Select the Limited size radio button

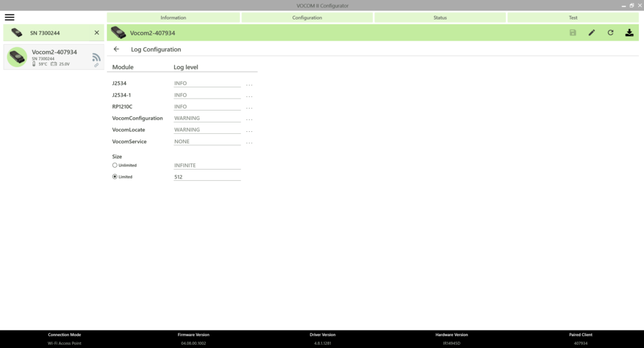(114, 177)
